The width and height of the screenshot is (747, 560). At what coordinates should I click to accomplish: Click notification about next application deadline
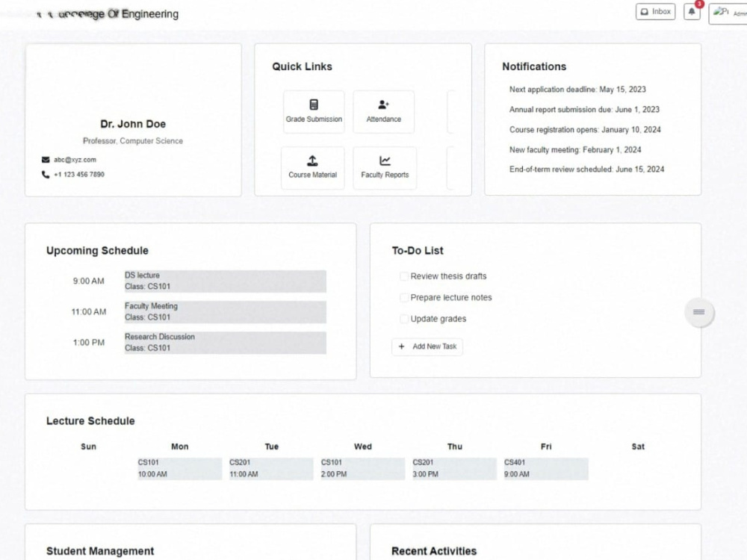(x=577, y=90)
